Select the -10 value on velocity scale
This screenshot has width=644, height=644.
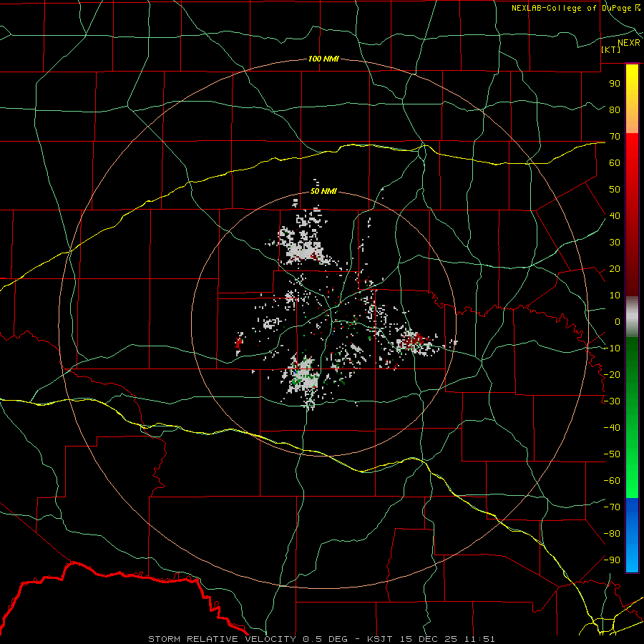point(612,348)
